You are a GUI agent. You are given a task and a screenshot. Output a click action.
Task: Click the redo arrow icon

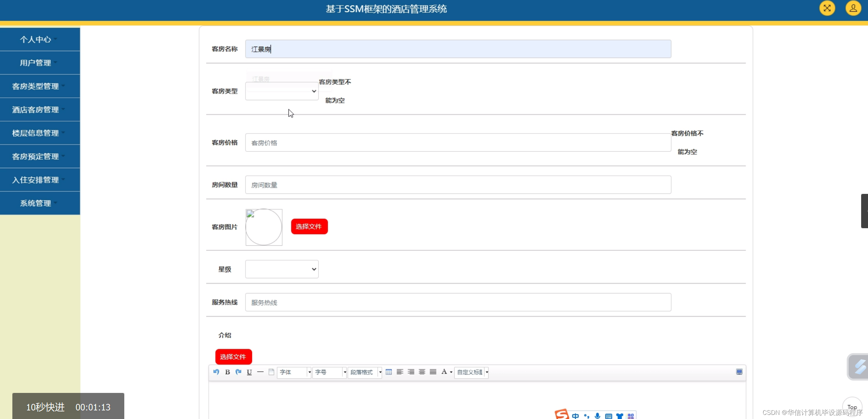(x=238, y=372)
